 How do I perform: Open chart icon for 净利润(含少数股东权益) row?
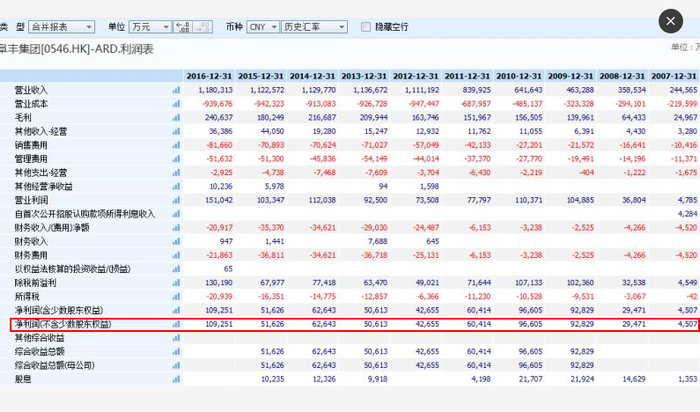[x=176, y=310]
